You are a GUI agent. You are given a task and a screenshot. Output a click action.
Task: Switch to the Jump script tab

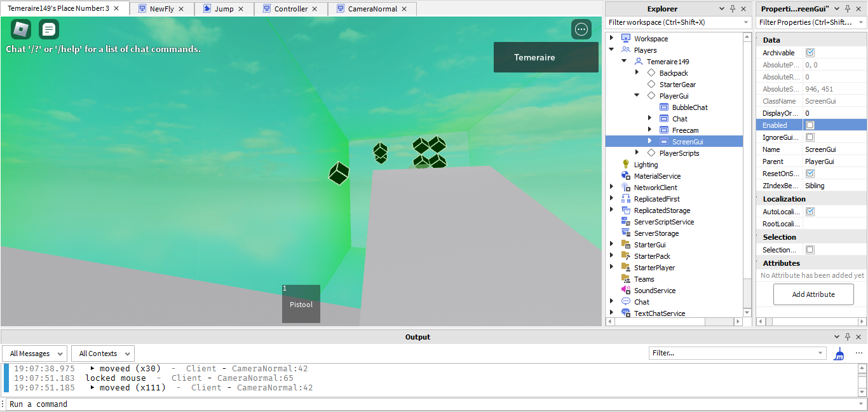224,9
